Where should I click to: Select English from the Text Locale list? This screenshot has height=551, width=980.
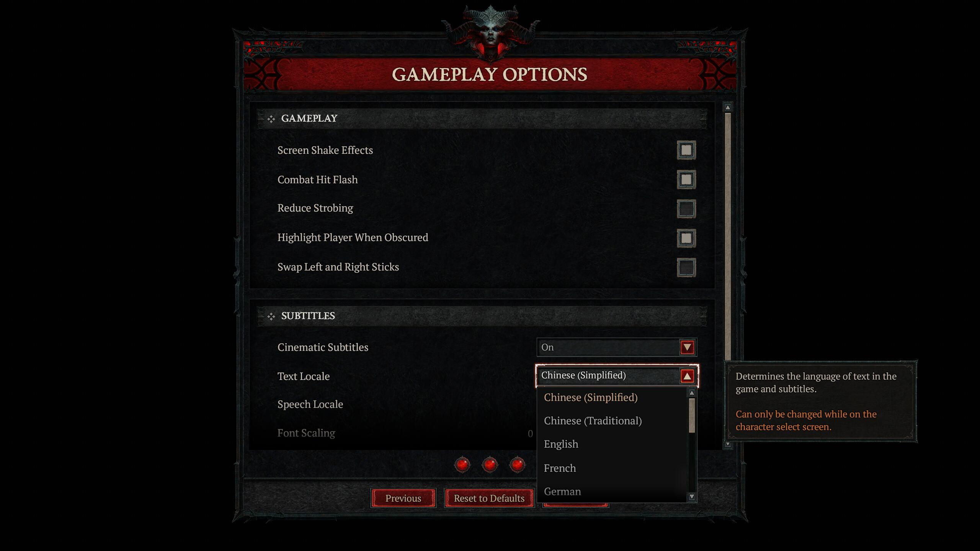click(560, 444)
